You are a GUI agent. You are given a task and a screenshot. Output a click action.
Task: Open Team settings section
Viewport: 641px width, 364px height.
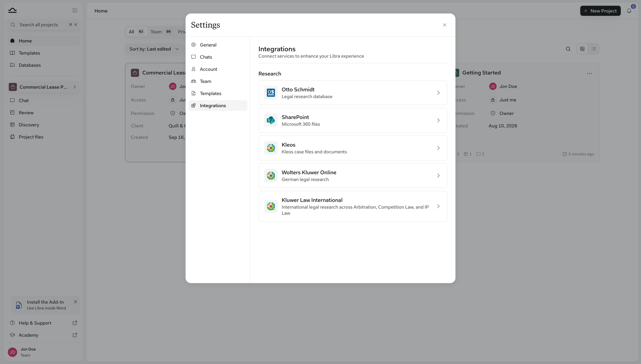tap(218, 81)
